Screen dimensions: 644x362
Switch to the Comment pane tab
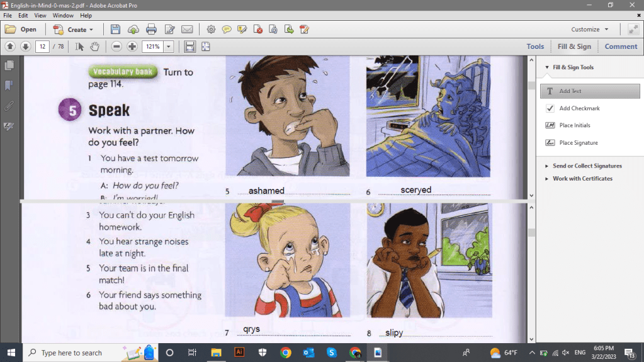621,47
